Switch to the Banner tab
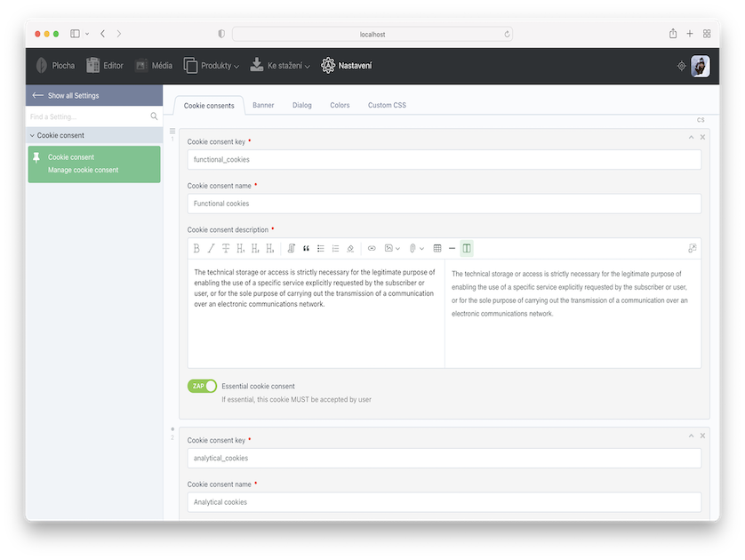 [x=263, y=105]
